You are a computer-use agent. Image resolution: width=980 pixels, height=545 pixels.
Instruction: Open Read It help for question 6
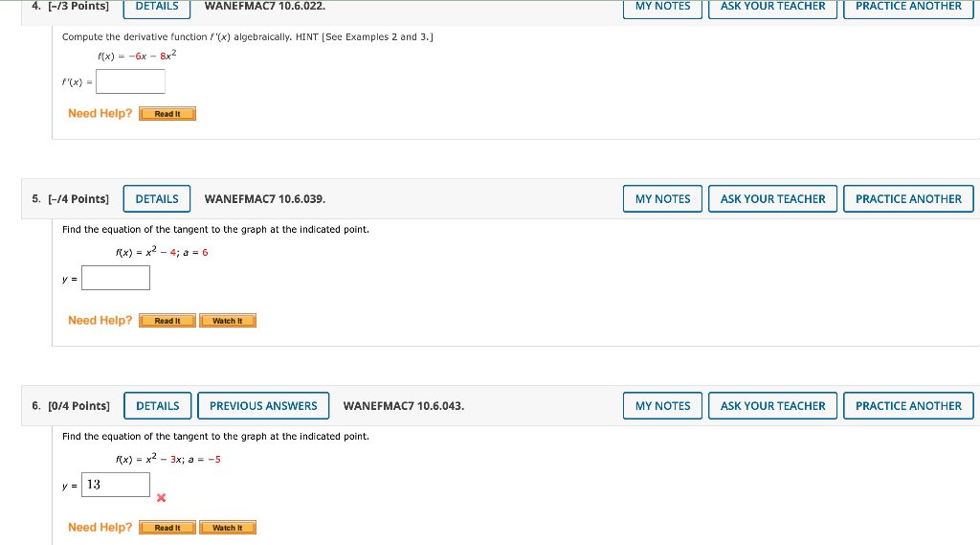(x=167, y=528)
